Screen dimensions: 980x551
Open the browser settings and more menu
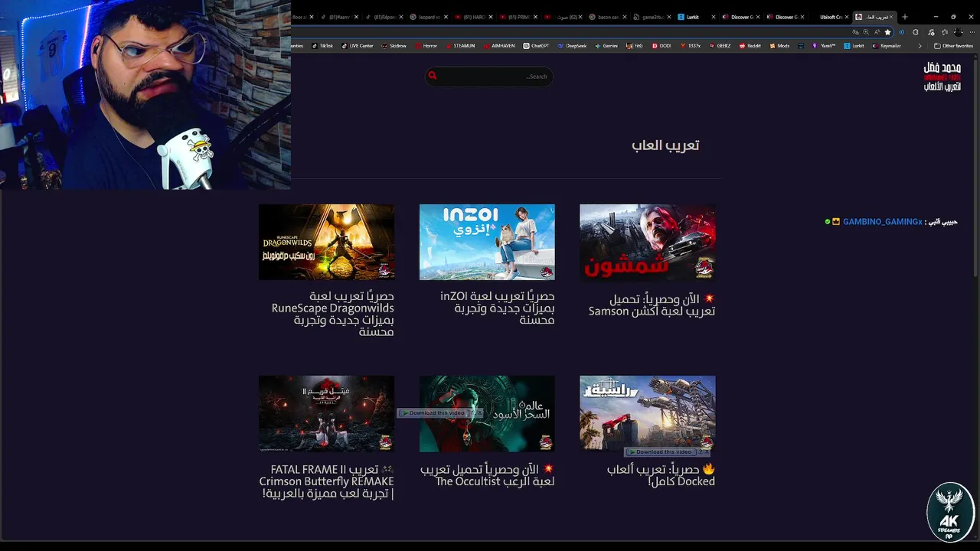972,32
